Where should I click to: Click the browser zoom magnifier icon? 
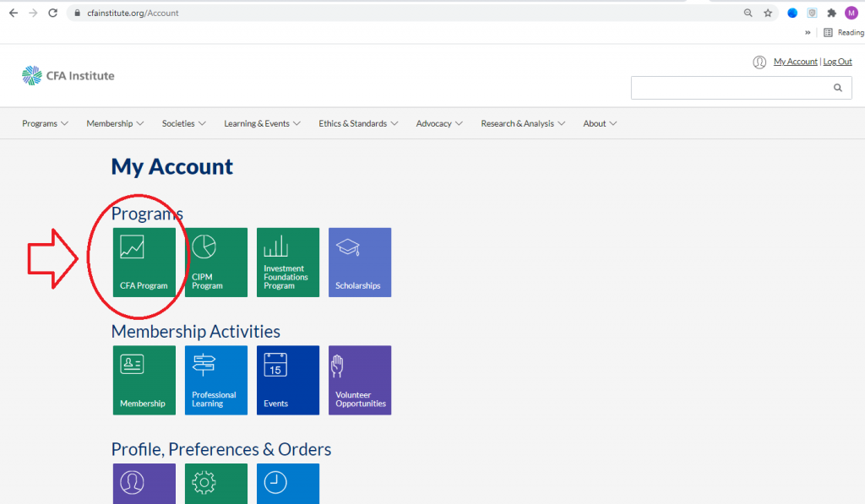(748, 13)
